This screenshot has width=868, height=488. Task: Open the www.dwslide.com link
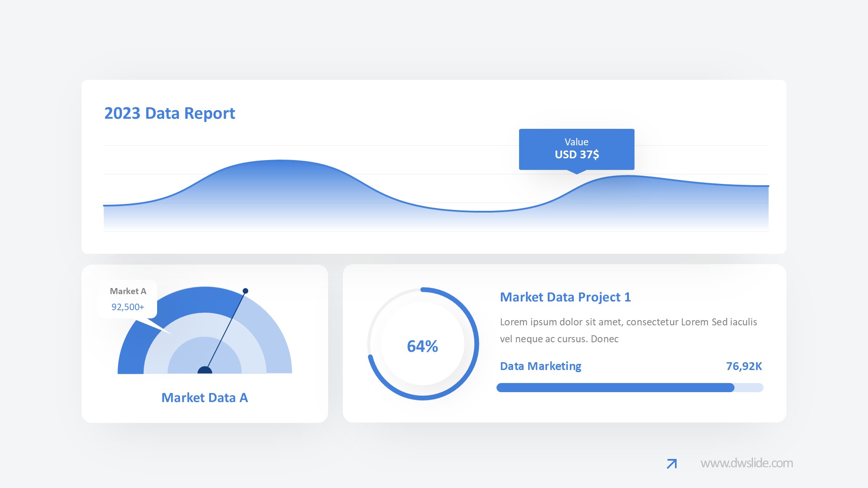(x=746, y=463)
